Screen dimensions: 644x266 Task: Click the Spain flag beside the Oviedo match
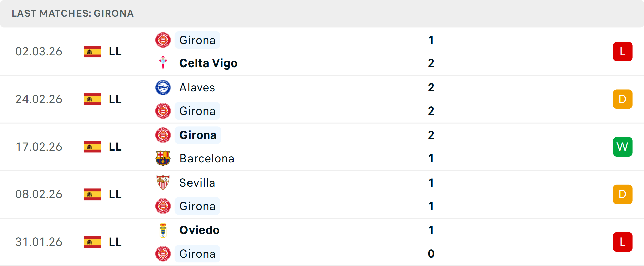92,242
